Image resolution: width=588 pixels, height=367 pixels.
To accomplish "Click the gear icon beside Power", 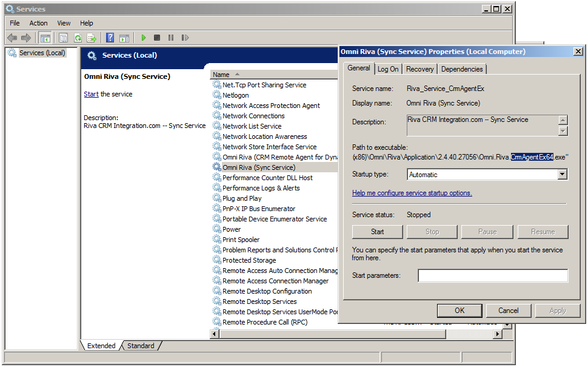I will coord(217,229).
